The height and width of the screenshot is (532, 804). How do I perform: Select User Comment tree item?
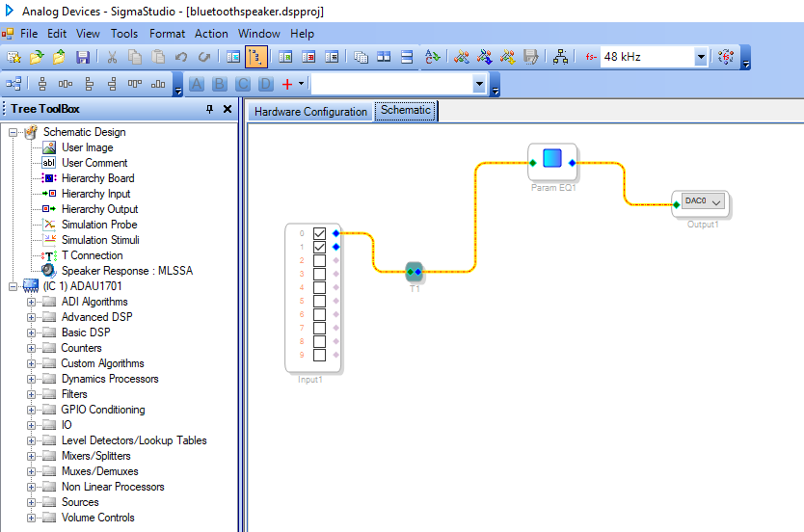(x=94, y=163)
